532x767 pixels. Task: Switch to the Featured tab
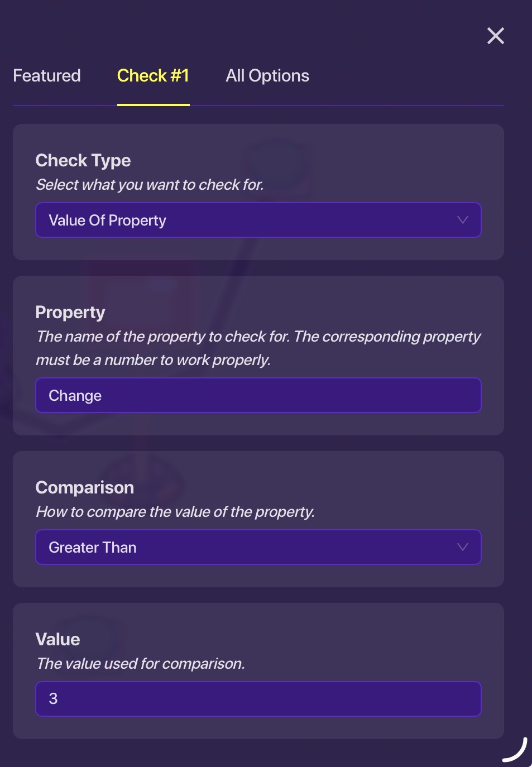coord(47,75)
